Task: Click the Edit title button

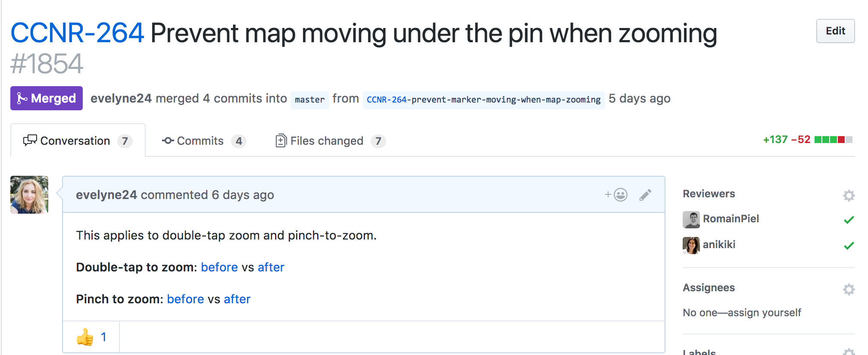Action: (835, 31)
